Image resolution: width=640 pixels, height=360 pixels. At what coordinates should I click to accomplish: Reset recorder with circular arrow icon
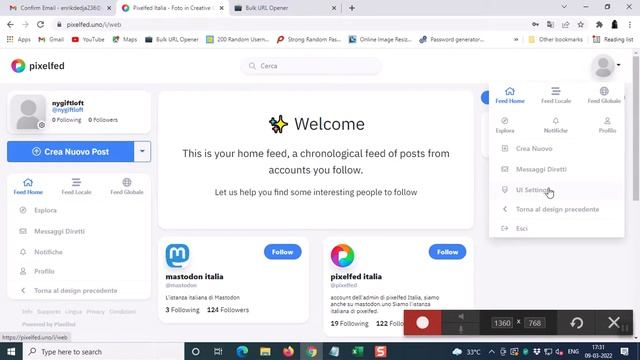click(x=577, y=323)
